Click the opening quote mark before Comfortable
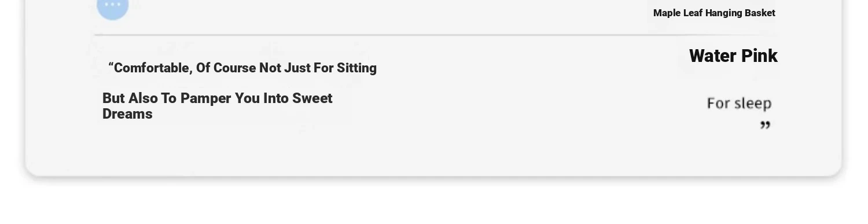Viewport: 868px width, 224px height. [111, 65]
